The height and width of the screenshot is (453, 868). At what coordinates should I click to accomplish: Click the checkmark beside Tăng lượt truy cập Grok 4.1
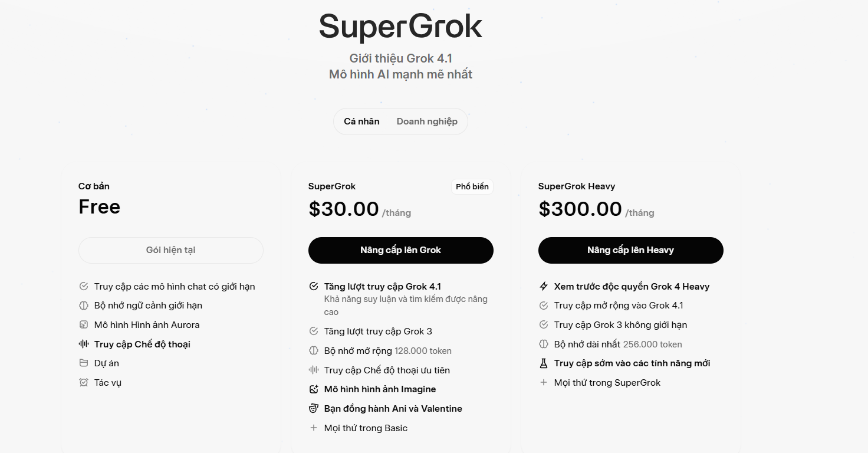[314, 286]
